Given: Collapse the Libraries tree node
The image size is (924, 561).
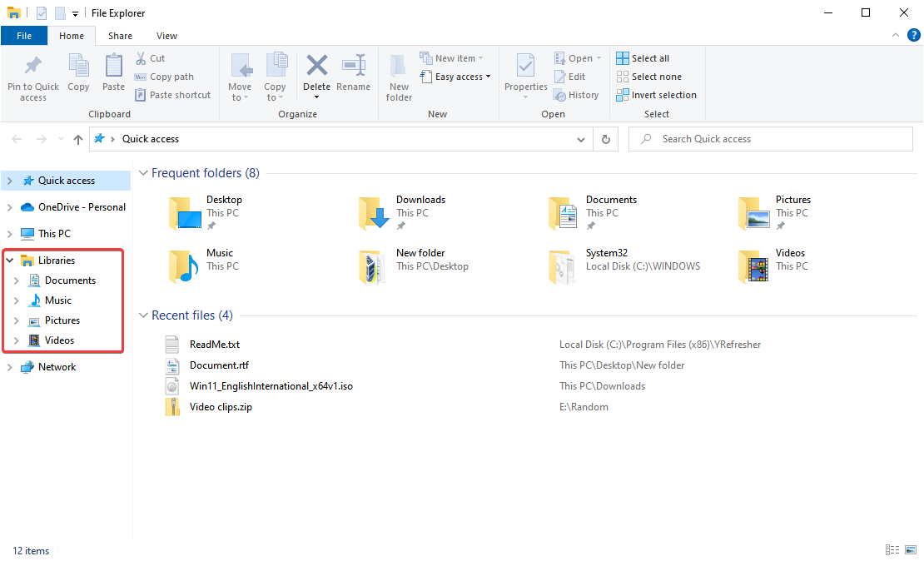Looking at the screenshot, I should click(10, 260).
